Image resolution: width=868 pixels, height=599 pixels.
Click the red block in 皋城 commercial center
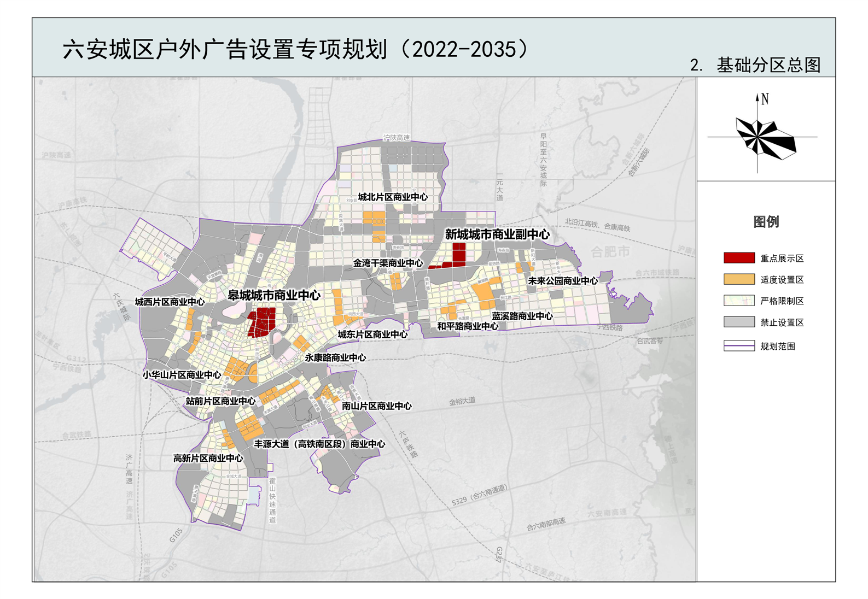coord(263,321)
